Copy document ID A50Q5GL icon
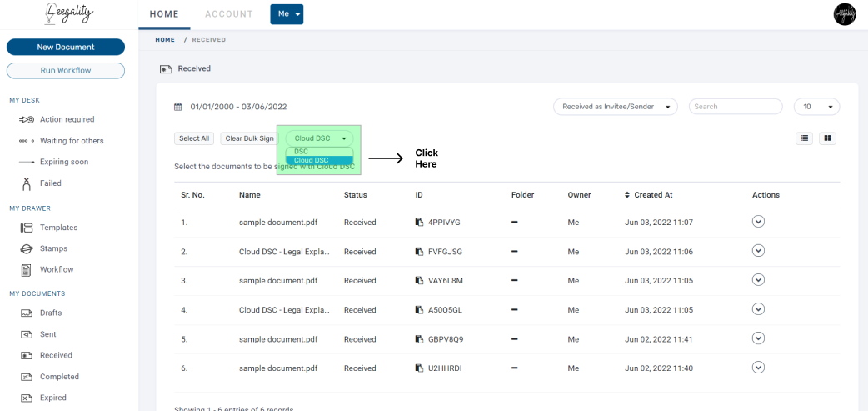 [x=419, y=310]
